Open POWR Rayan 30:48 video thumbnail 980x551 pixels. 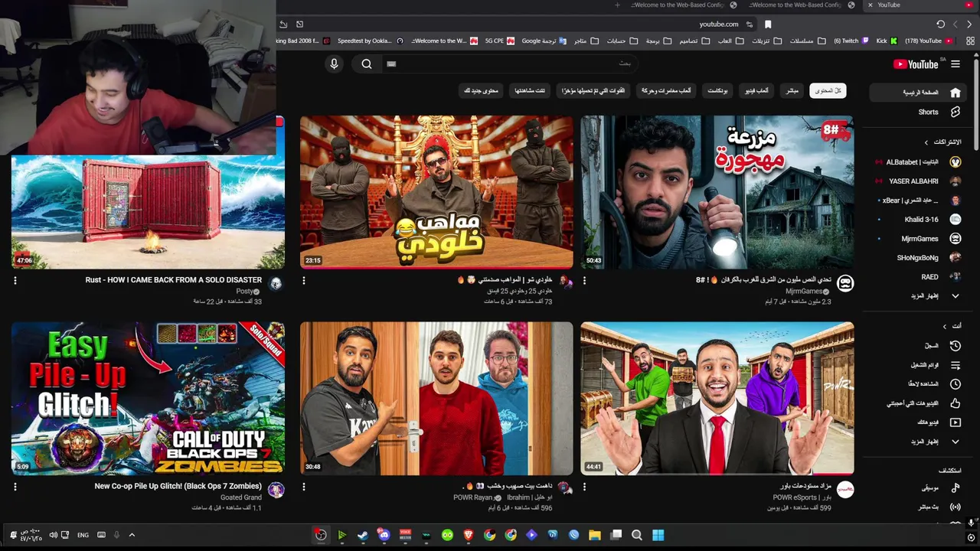tap(436, 398)
